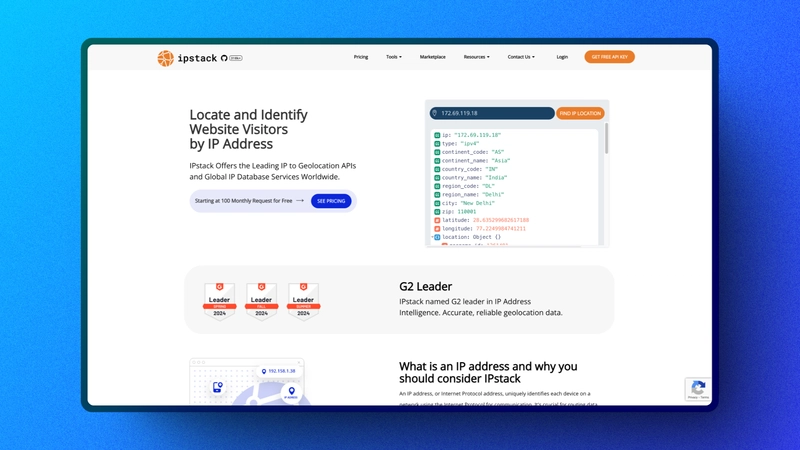Click the icon beside zip 110001

click(437, 212)
